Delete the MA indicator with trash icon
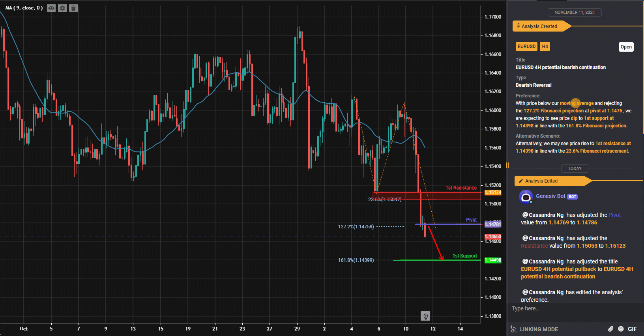Viewport: 644px width, 336px height. [x=73, y=8]
